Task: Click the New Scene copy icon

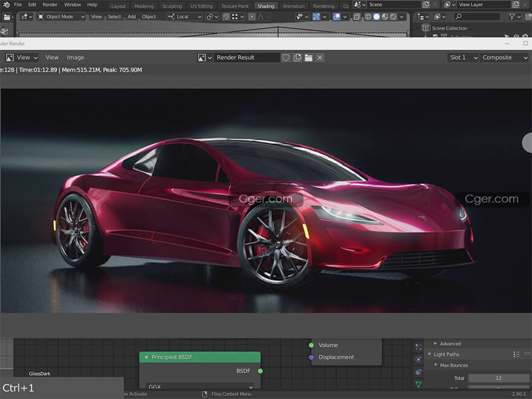Action: click(x=426, y=5)
